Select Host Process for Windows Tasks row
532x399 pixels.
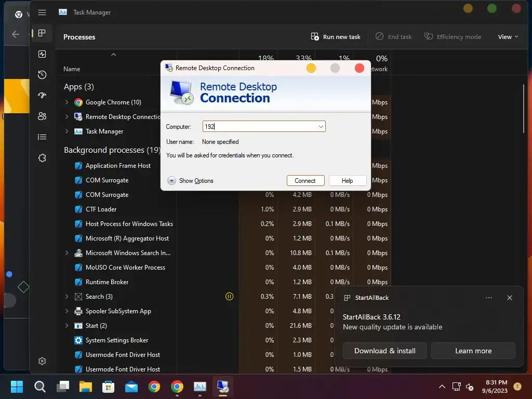tap(129, 224)
